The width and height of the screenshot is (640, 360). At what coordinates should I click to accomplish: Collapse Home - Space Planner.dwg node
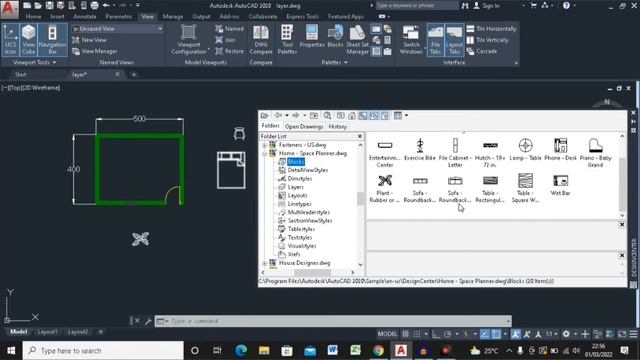click(x=264, y=153)
